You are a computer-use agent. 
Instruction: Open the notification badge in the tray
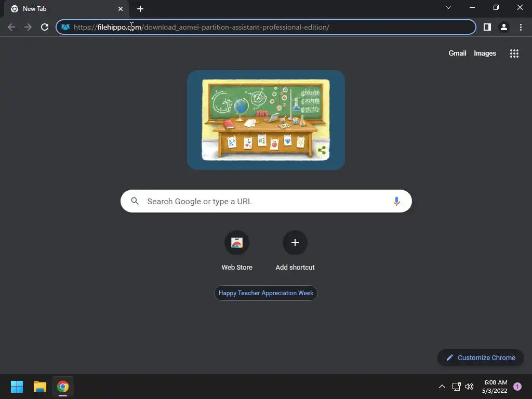pos(517,387)
